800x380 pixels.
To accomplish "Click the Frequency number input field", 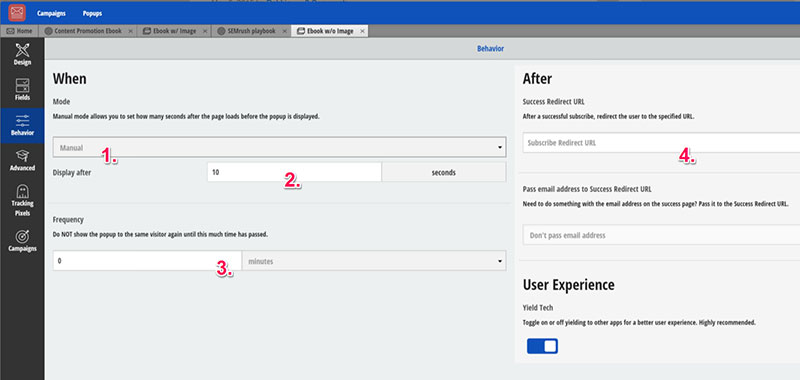I will pos(147,261).
